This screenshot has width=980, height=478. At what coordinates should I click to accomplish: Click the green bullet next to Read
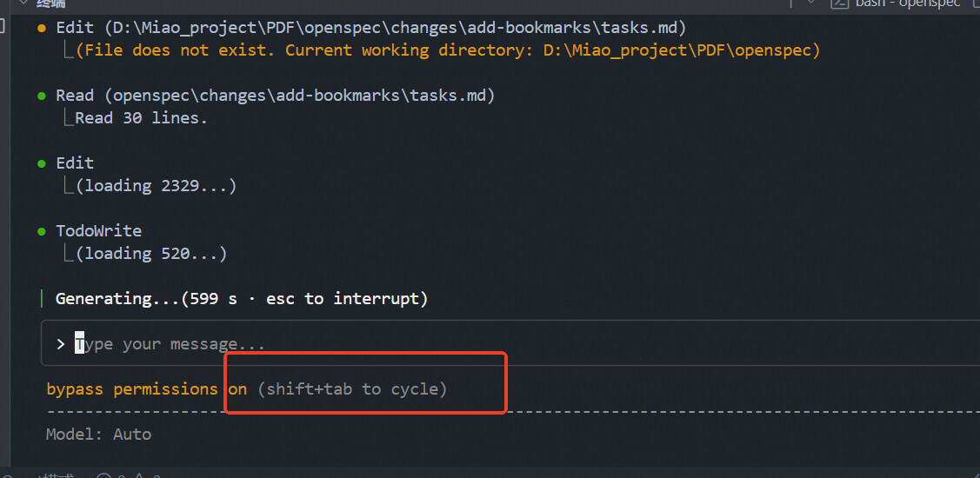coord(42,96)
